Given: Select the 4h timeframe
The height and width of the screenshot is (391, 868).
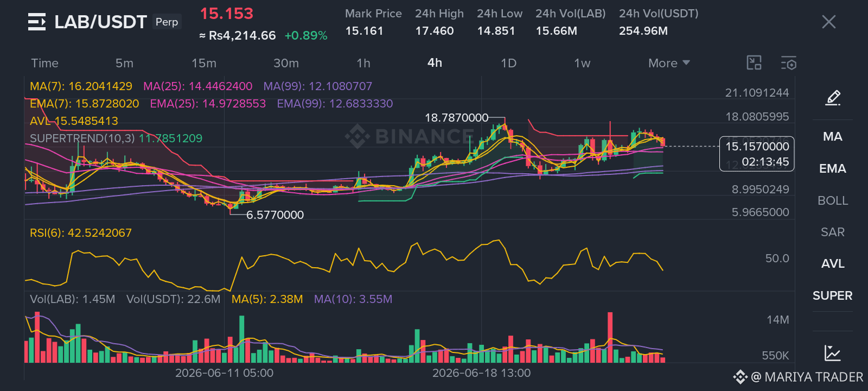Looking at the screenshot, I should (x=435, y=63).
